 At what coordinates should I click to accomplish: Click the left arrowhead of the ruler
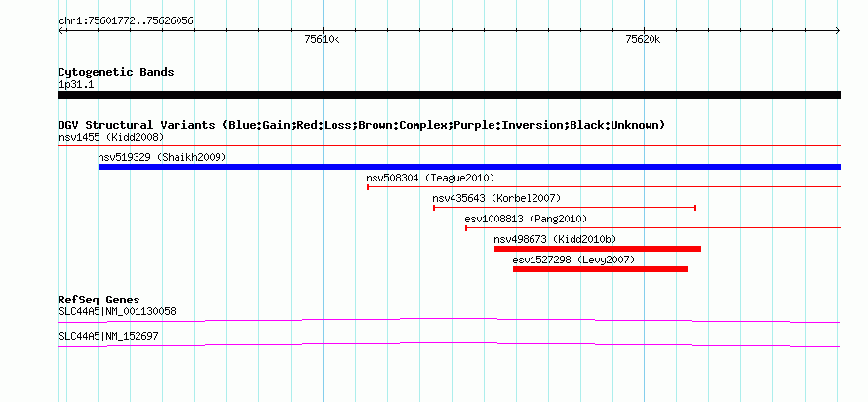[60, 30]
